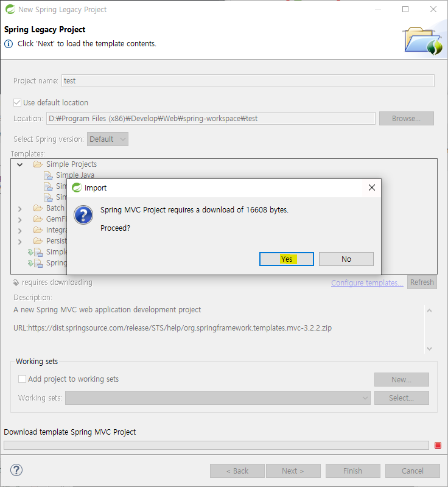Click the blue question mark icon in Import dialog
Screen dimensions: 448x487
pos(83,215)
